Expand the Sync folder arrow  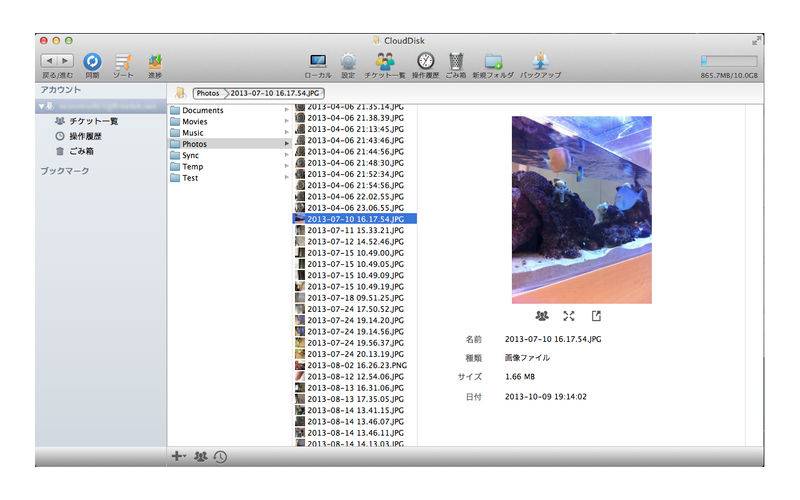click(286, 155)
